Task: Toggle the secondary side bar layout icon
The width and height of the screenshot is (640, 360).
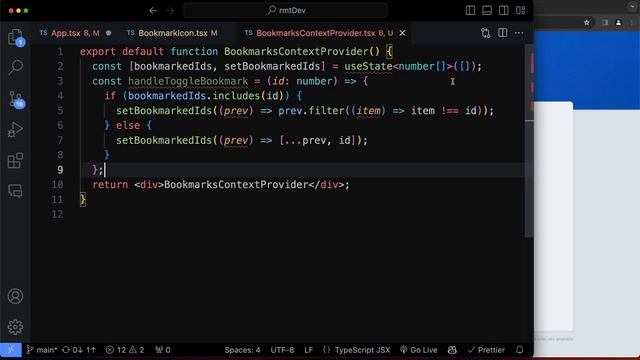Action: pos(504,11)
